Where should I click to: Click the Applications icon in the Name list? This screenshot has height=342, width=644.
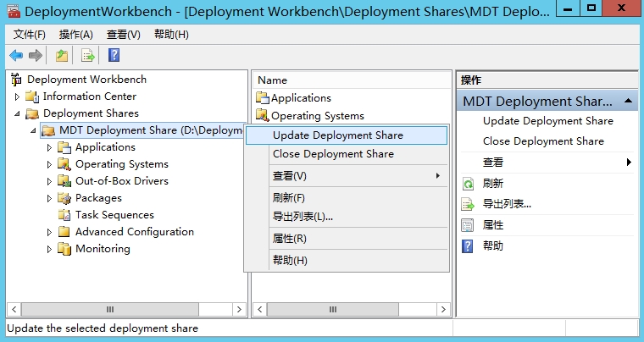(x=263, y=97)
